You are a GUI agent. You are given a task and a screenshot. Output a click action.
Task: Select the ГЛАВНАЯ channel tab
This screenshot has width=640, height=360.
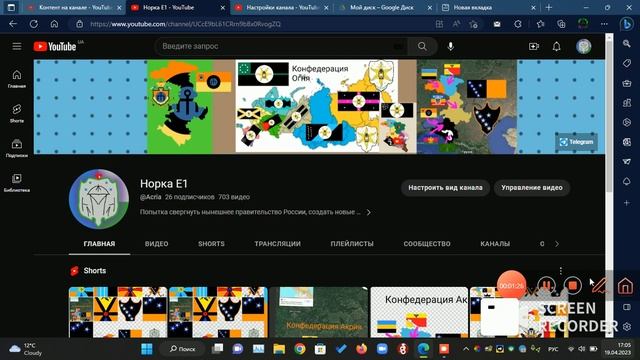coord(99,244)
